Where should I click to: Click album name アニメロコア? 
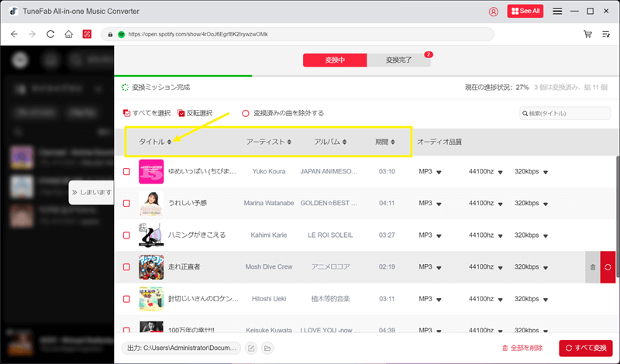pos(330,267)
